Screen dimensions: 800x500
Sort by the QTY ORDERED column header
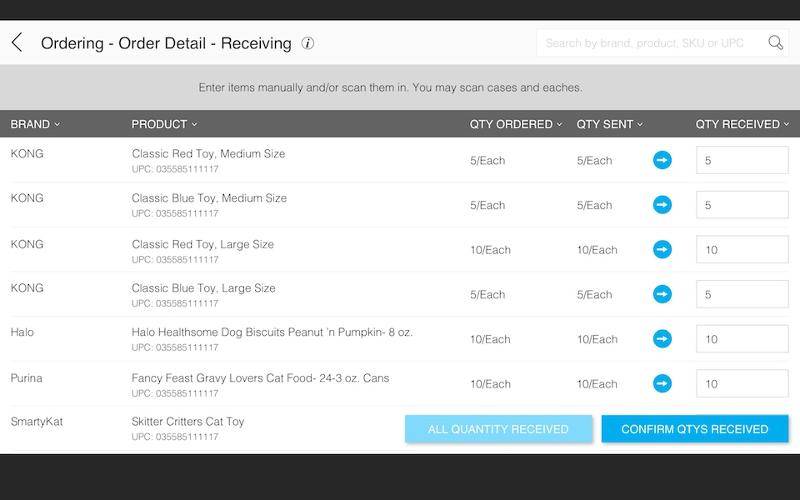(516, 124)
